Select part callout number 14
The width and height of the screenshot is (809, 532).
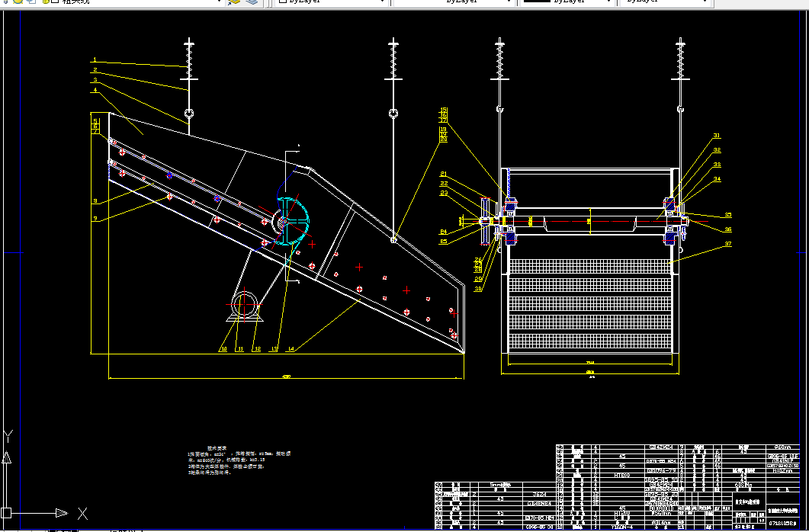pos(291,349)
